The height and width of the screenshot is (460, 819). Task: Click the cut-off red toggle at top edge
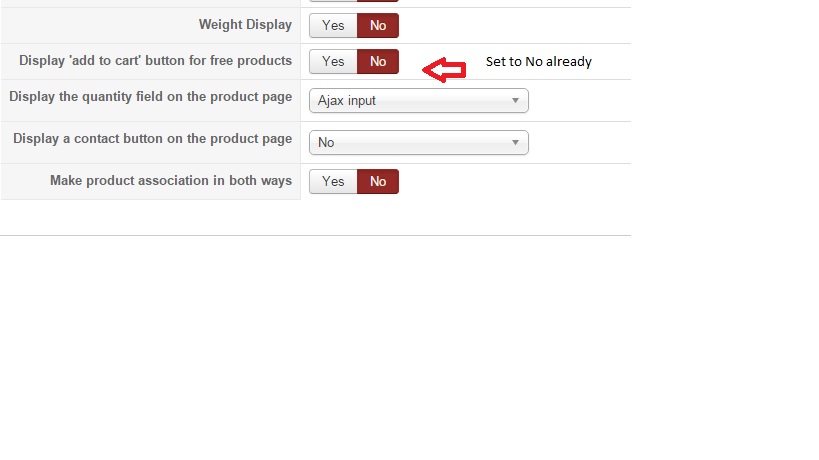[377, 1]
